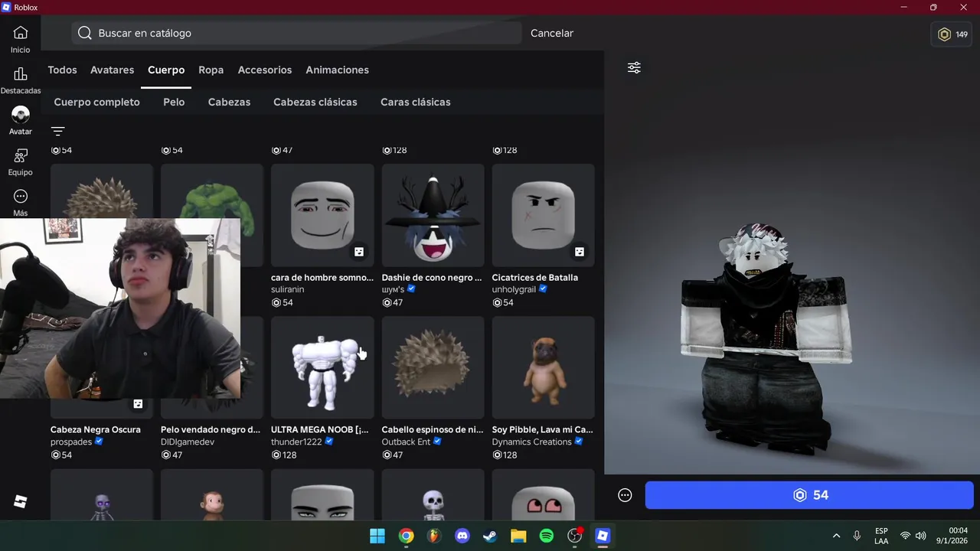Select ULTRA MEGA NOOB body thumbnail
The height and width of the screenshot is (551, 980).
tap(322, 367)
